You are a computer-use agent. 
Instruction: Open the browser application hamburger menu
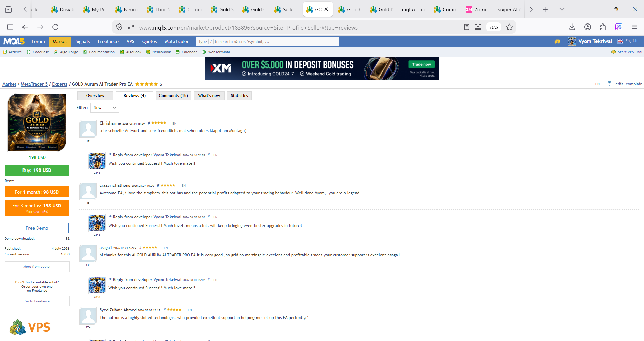pos(634,27)
